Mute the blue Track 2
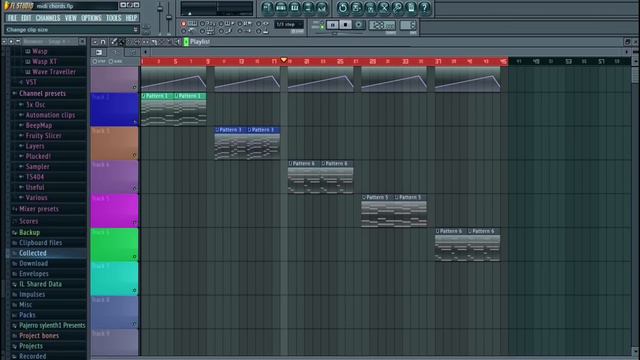 (134, 122)
